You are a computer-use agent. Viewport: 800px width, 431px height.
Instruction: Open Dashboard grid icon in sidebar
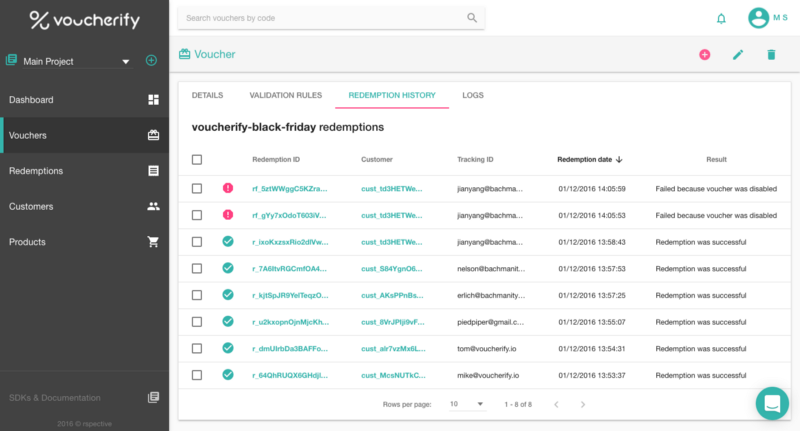tap(153, 99)
